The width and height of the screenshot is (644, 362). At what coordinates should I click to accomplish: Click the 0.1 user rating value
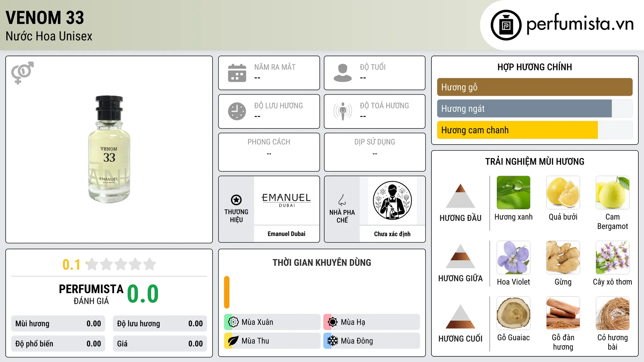coord(71,265)
